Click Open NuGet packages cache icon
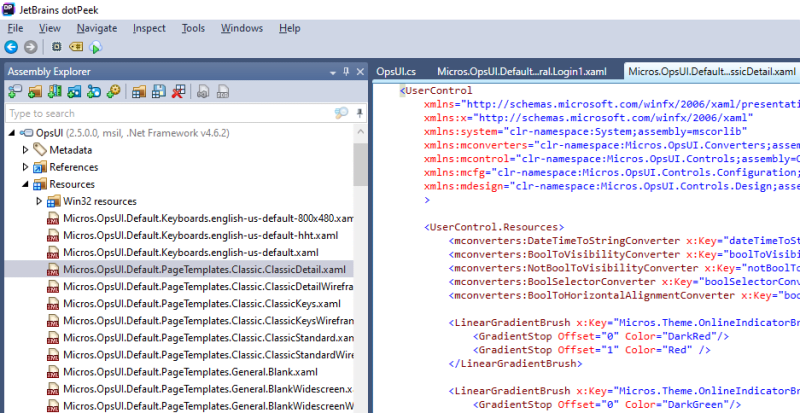 click(x=74, y=92)
